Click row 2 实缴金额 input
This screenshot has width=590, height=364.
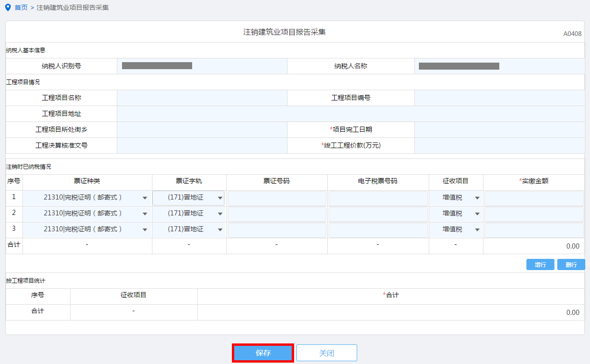click(x=534, y=214)
